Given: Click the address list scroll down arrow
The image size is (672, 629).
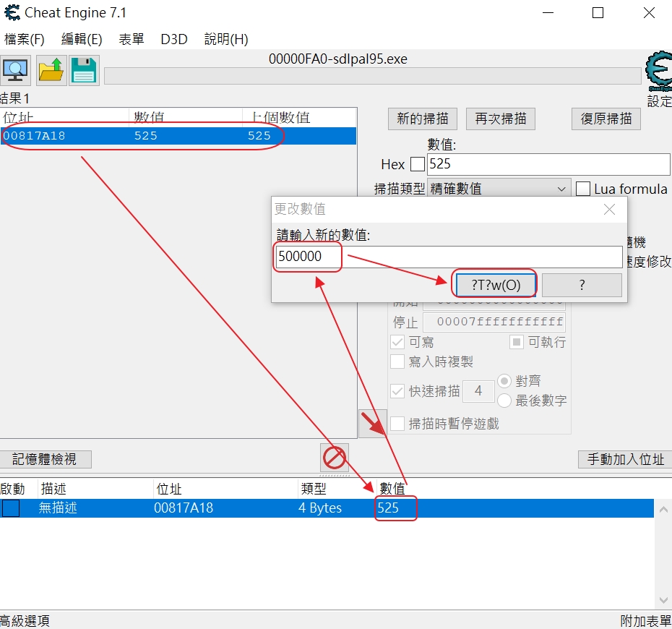Looking at the screenshot, I should coord(663,599).
